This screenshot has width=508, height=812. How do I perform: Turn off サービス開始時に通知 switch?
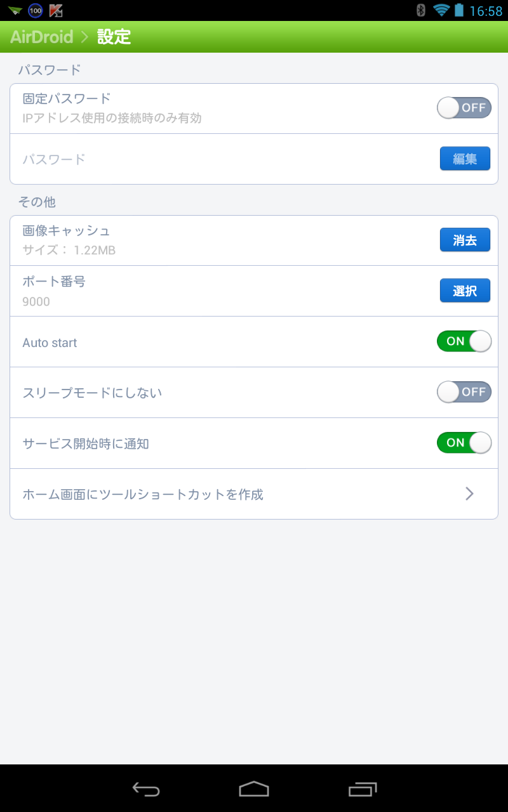tap(464, 443)
